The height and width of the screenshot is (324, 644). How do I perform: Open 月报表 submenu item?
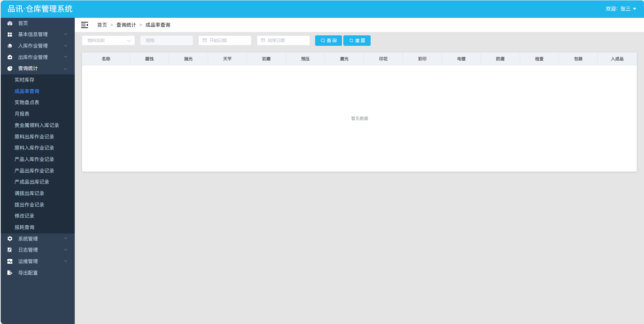coord(38,114)
